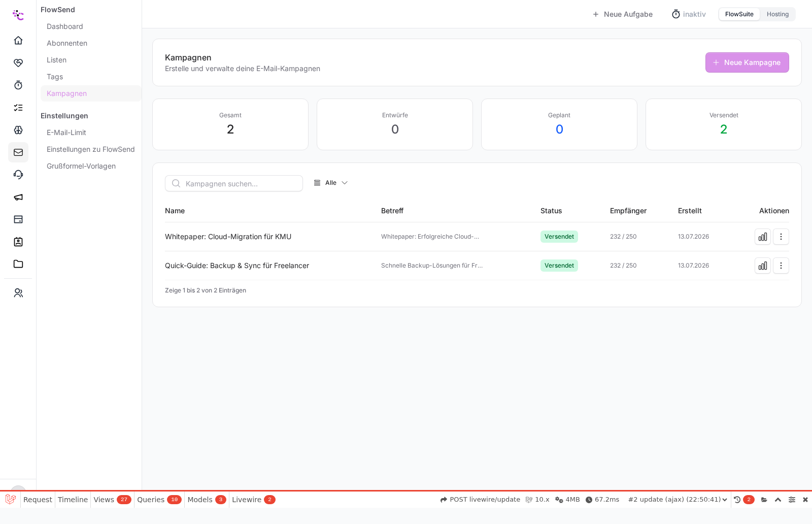Open the stopwatch icon in the left rail
The width and height of the screenshot is (812, 524).
(18, 85)
